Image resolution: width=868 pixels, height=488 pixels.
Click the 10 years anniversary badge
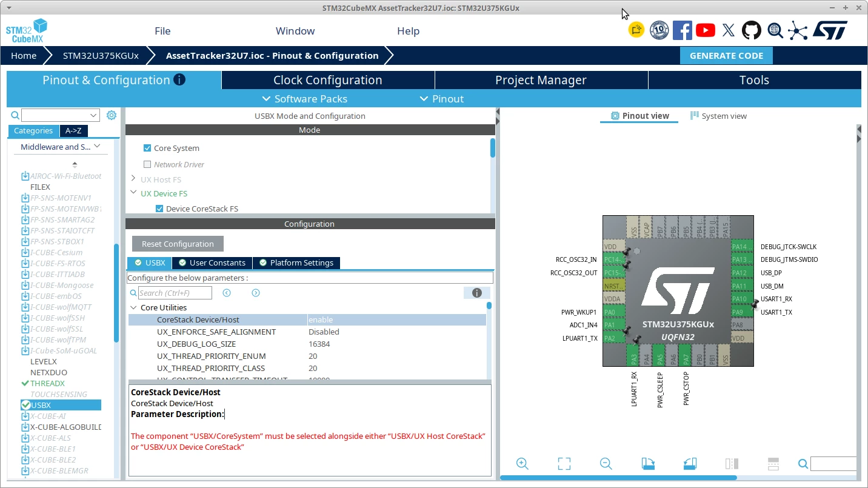[x=659, y=30]
